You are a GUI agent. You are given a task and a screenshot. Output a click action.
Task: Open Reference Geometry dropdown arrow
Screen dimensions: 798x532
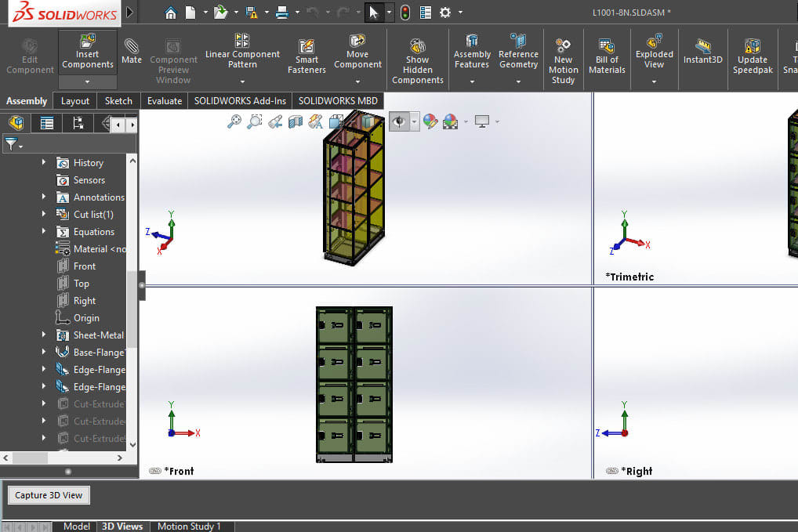tap(518, 82)
